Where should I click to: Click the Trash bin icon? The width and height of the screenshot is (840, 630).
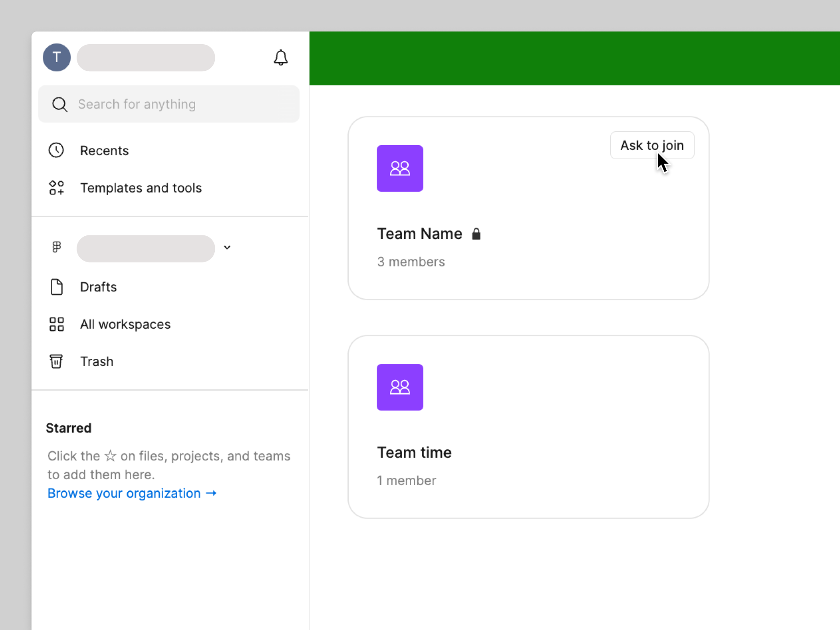56,361
